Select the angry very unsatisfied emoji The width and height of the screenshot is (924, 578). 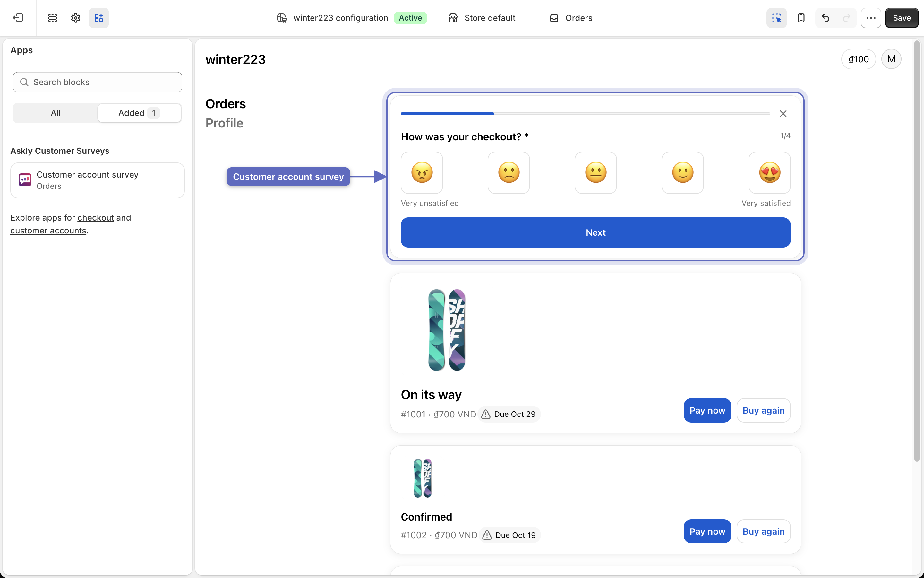point(422,173)
